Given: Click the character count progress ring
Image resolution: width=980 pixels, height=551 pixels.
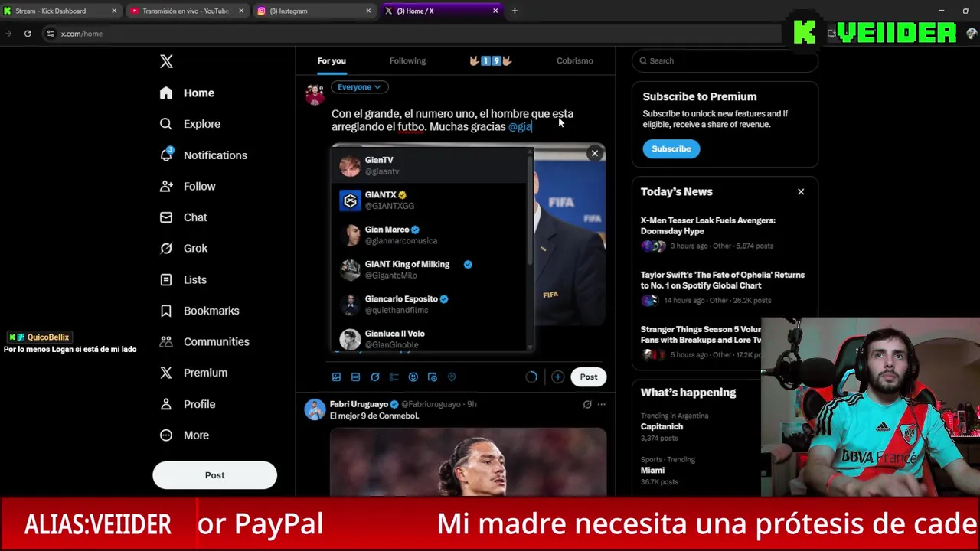Looking at the screenshot, I should click(x=531, y=377).
